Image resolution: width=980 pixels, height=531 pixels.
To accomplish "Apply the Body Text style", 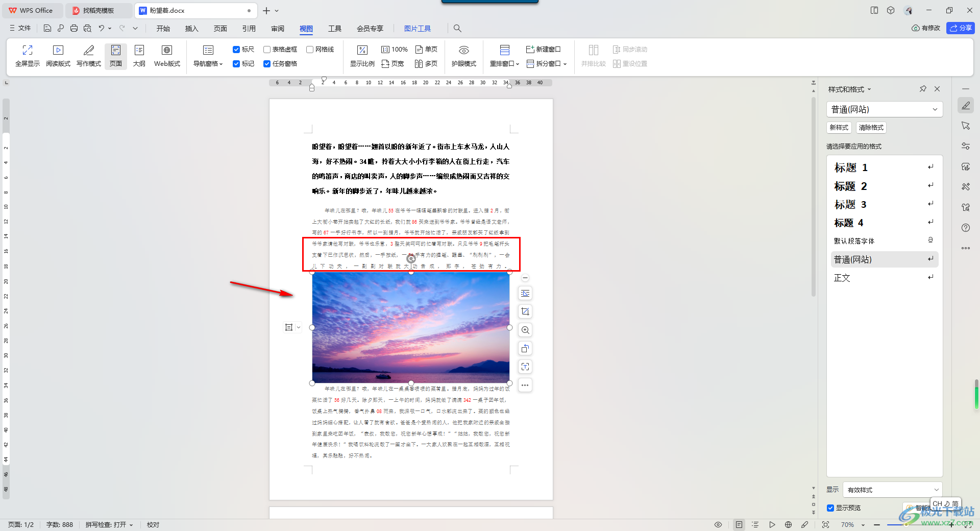I will [885, 278].
